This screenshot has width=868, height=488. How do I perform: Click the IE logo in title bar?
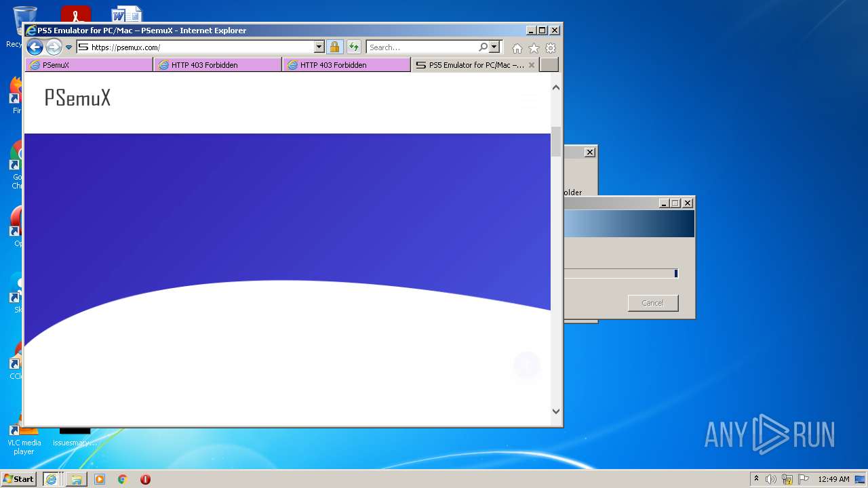pos(31,30)
